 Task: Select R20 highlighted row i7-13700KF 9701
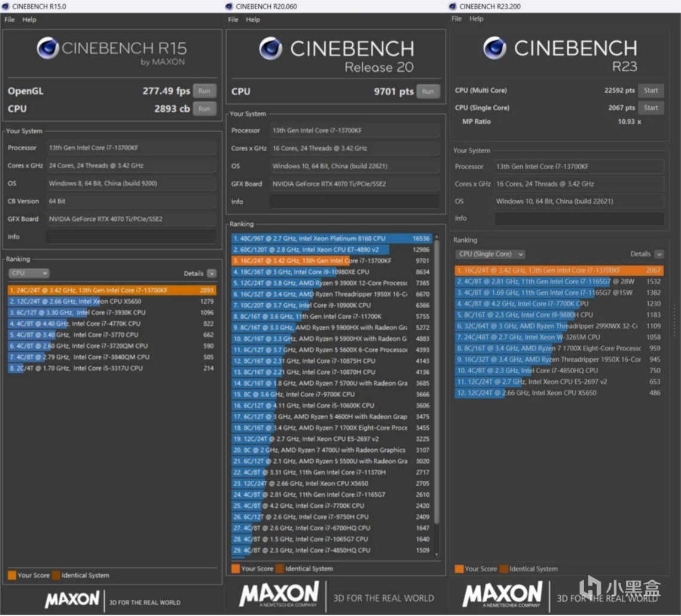pyautogui.click(x=331, y=261)
